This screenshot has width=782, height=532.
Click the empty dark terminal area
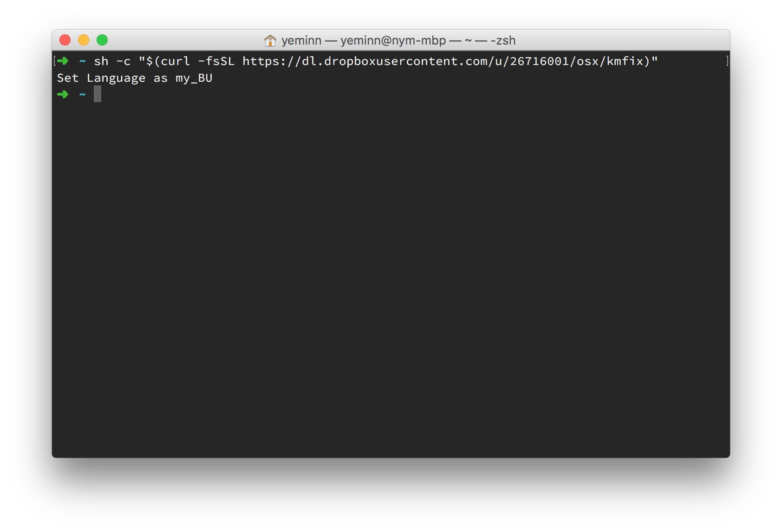tap(391, 279)
